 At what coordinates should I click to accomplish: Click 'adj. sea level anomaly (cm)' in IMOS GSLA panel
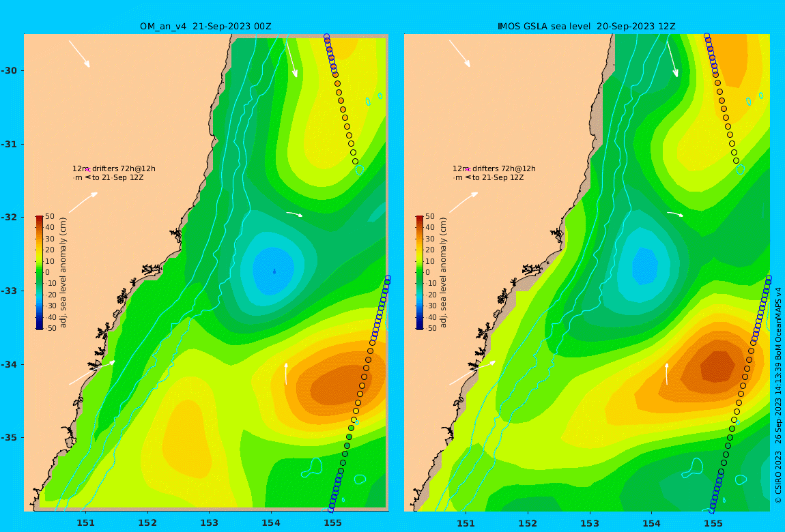(x=443, y=273)
